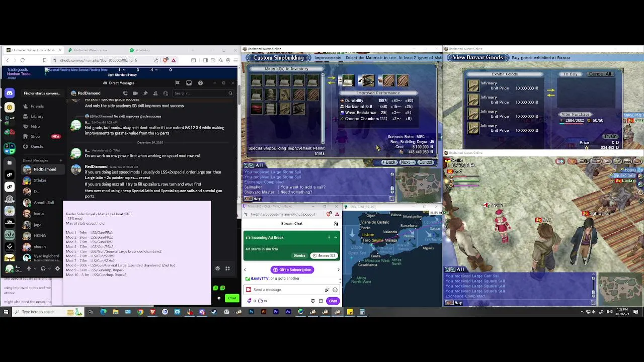
Task: Toggle Discord microphone mute
Action: tap(29, 268)
